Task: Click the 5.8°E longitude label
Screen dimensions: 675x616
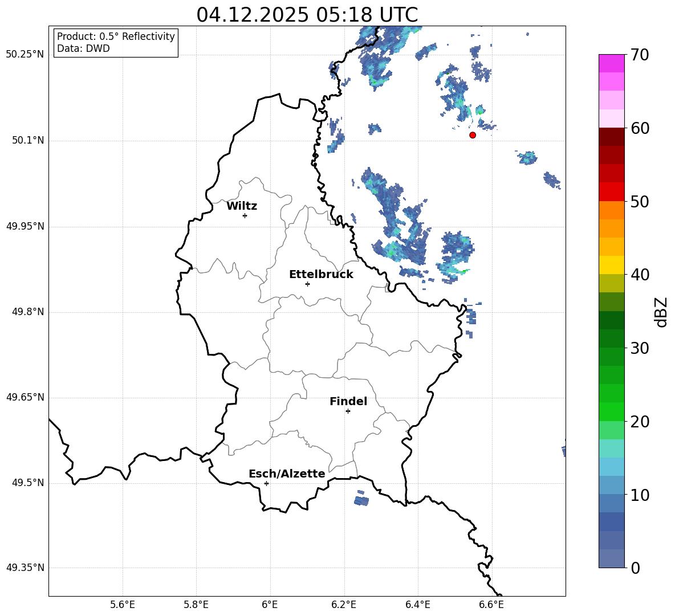Action: point(196,605)
